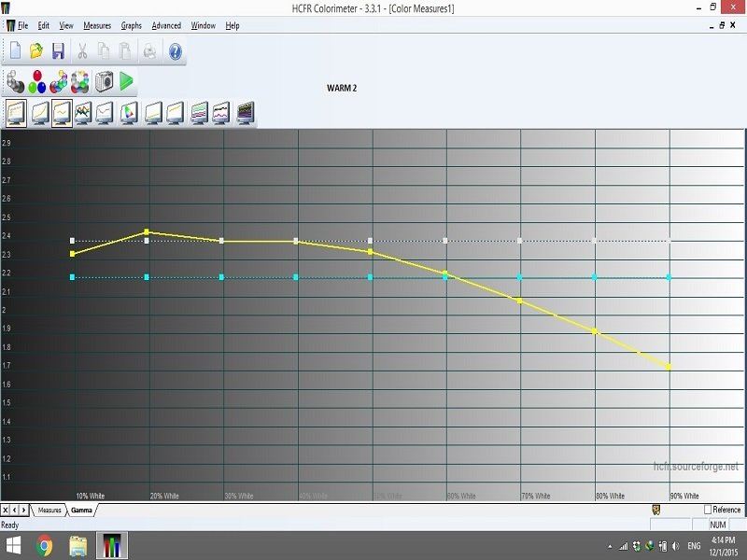This screenshot has width=747, height=560.
Task: Show the CIE chromaticity diagram graph
Action: tap(126, 110)
